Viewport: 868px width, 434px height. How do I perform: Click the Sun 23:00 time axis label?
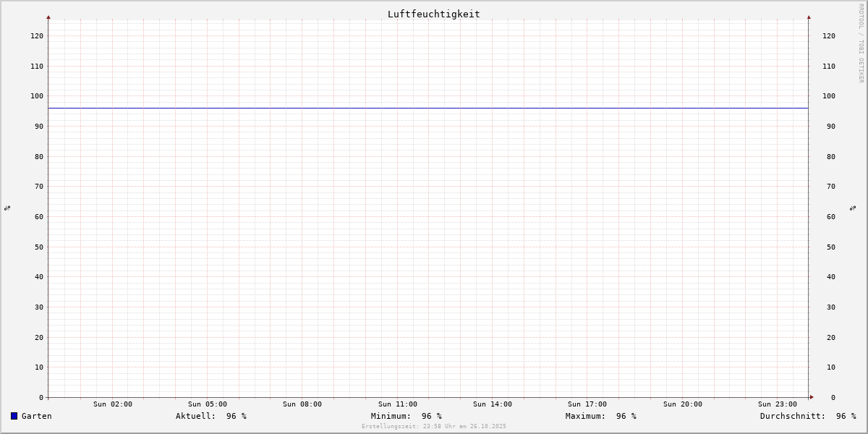point(778,404)
